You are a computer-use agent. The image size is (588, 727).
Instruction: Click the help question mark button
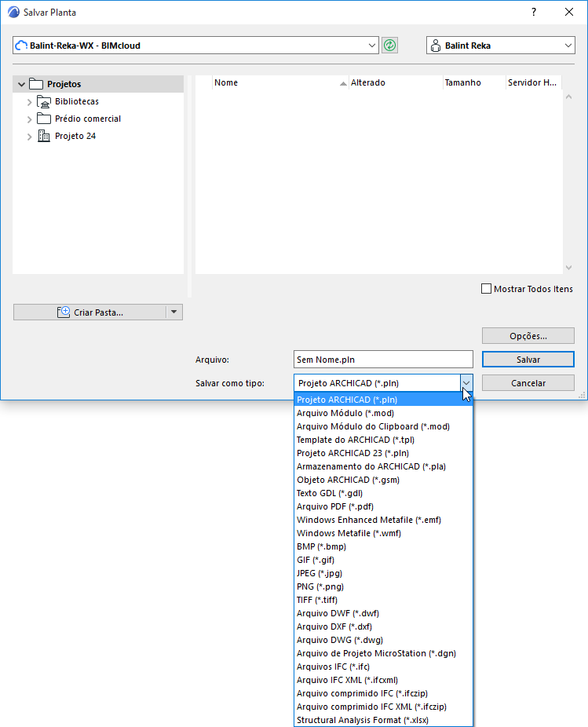[x=534, y=12]
